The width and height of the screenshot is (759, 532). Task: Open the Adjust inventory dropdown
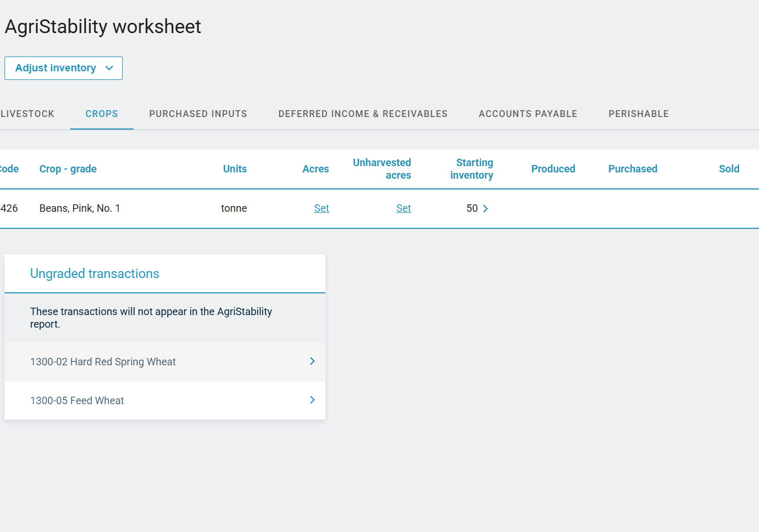(63, 68)
